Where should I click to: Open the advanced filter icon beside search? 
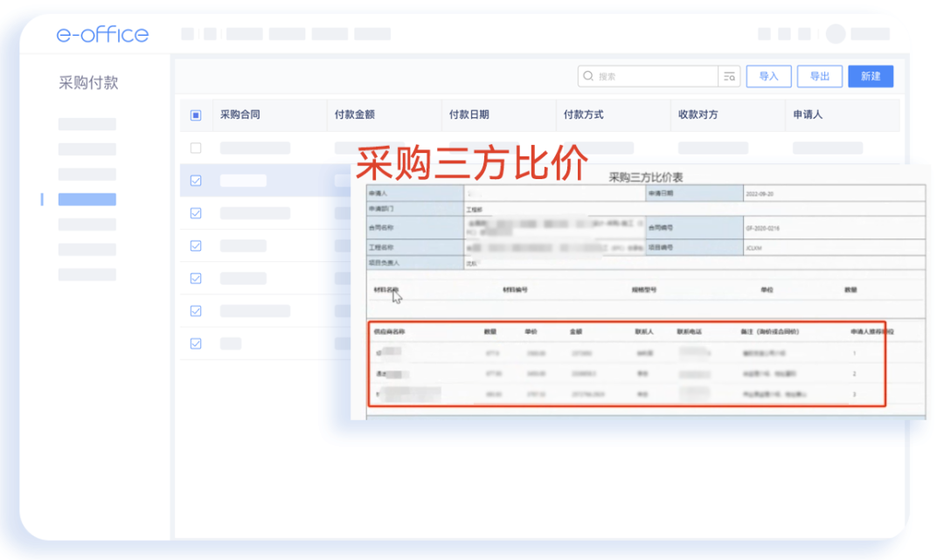[729, 76]
